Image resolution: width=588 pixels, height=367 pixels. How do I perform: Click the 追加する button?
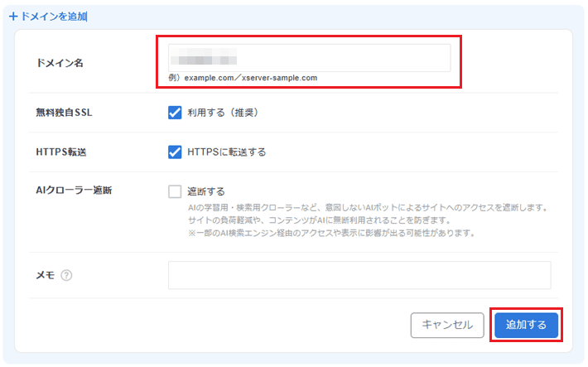click(x=526, y=325)
